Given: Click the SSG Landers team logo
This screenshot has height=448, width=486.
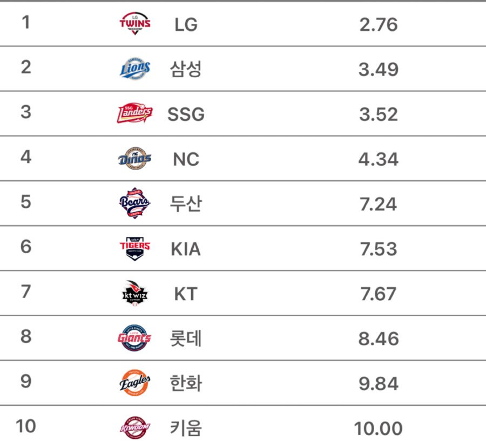Looking at the screenshot, I should pos(135,113).
